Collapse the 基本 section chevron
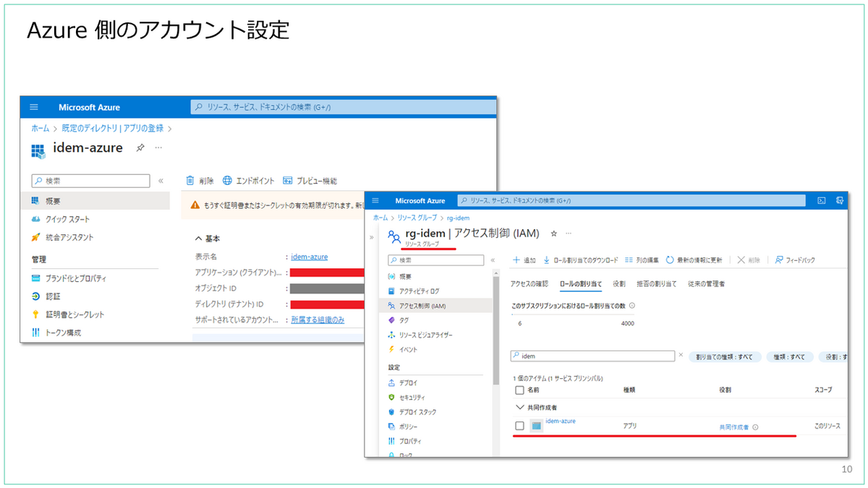 tap(199, 239)
